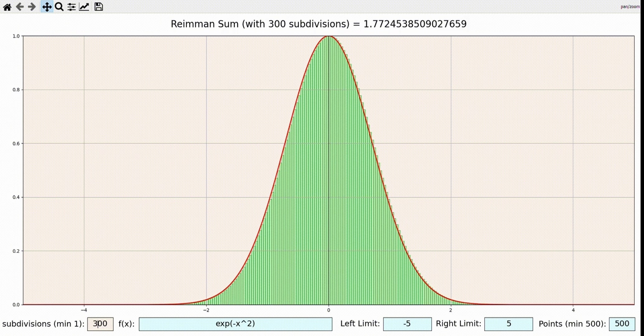Click the Points field showing 500
644x336 pixels.
622,324
